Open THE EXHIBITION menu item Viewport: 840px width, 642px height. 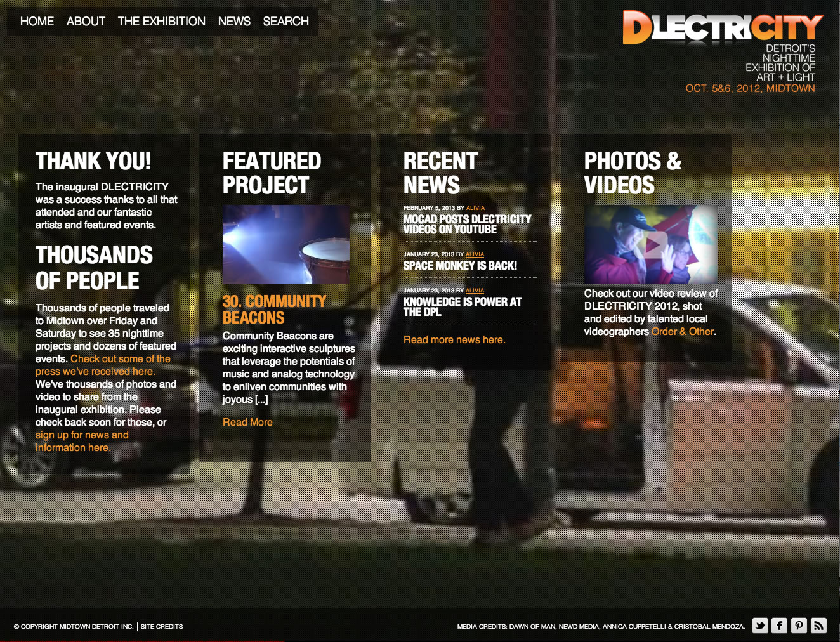pyautogui.click(x=162, y=21)
